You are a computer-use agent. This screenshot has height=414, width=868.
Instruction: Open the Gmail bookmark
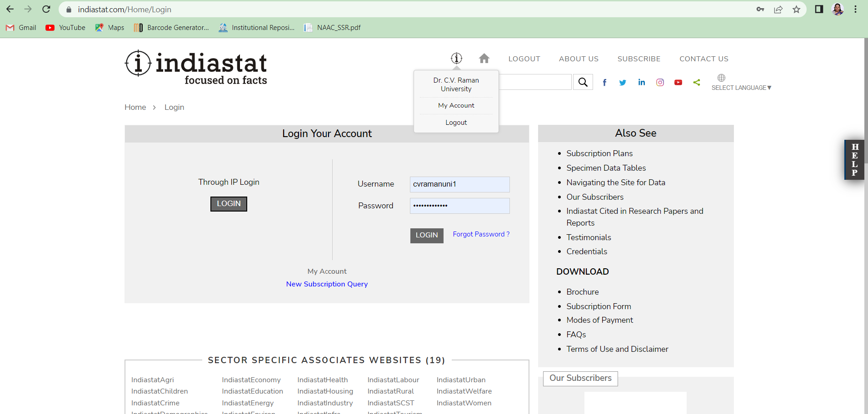pos(21,28)
